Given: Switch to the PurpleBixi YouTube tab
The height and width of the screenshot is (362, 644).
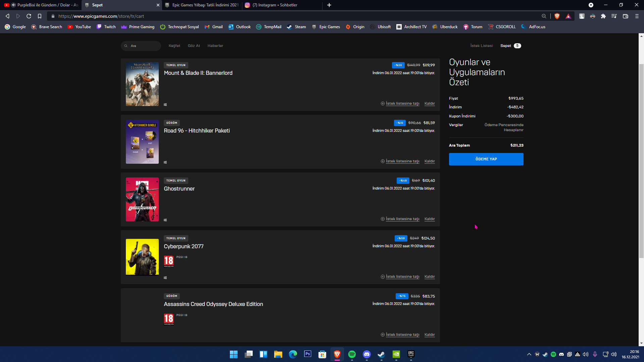Looking at the screenshot, I should pyautogui.click(x=41, y=5).
